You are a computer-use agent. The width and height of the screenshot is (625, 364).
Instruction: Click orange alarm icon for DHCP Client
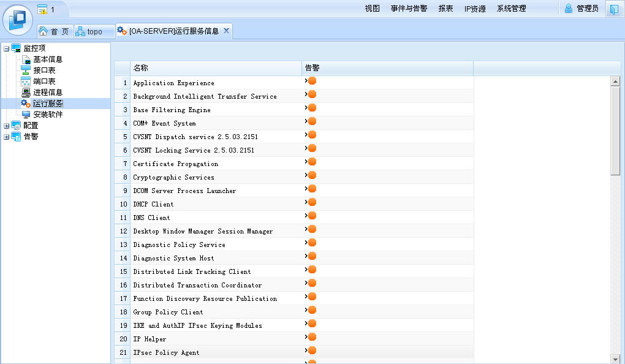click(x=312, y=202)
